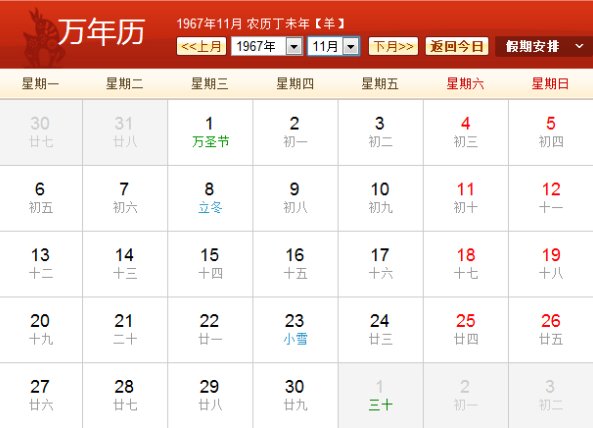Open the 1967年 year dropdown
Screen dimensions: 593x428
click(x=267, y=46)
